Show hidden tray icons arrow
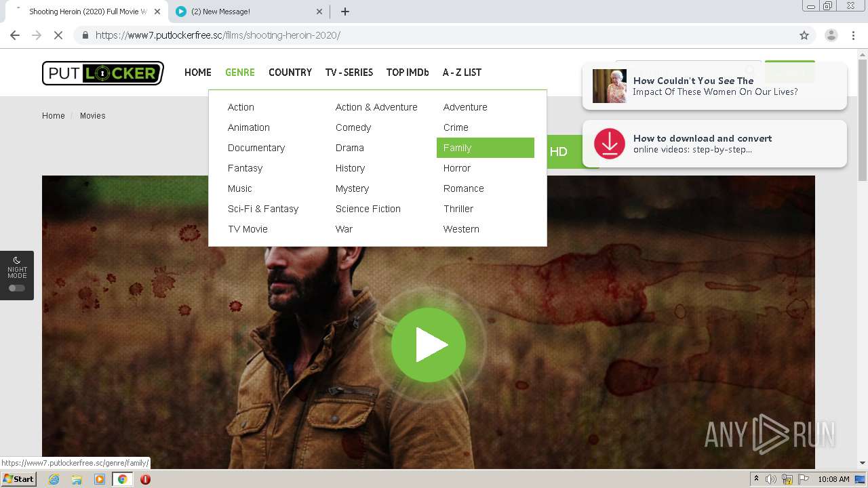This screenshot has width=868, height=488. coord(756,479)
